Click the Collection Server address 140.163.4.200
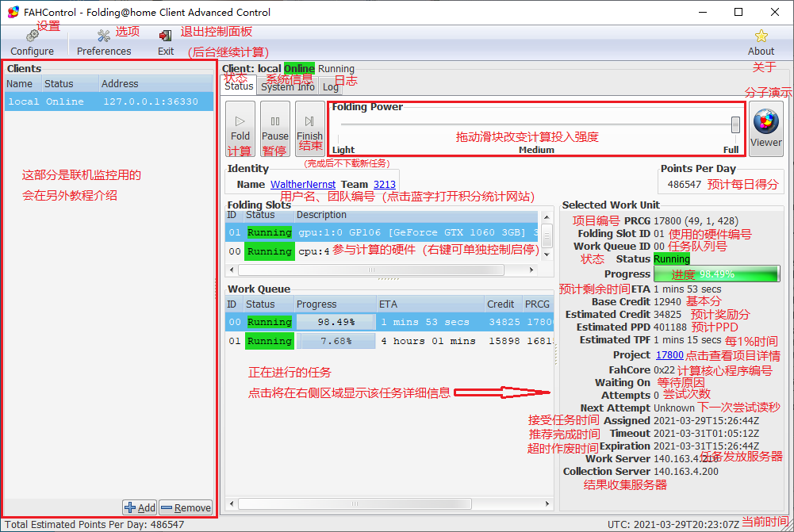 click(x=685, y=471)
